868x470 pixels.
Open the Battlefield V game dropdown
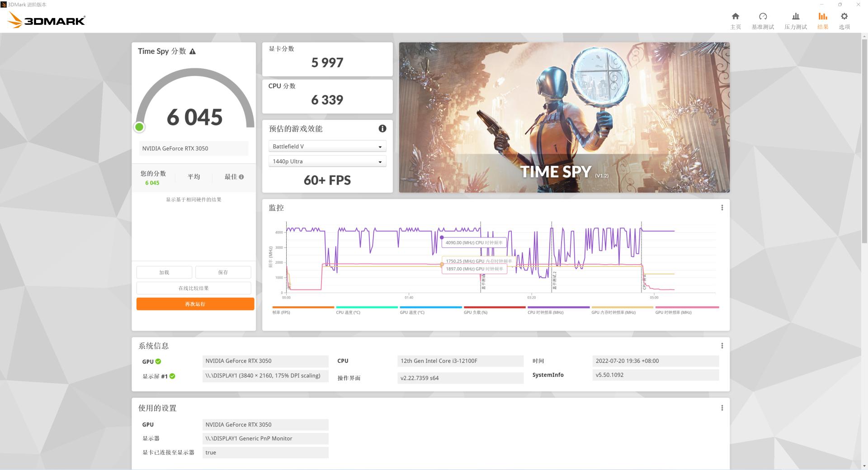[327, 146]
